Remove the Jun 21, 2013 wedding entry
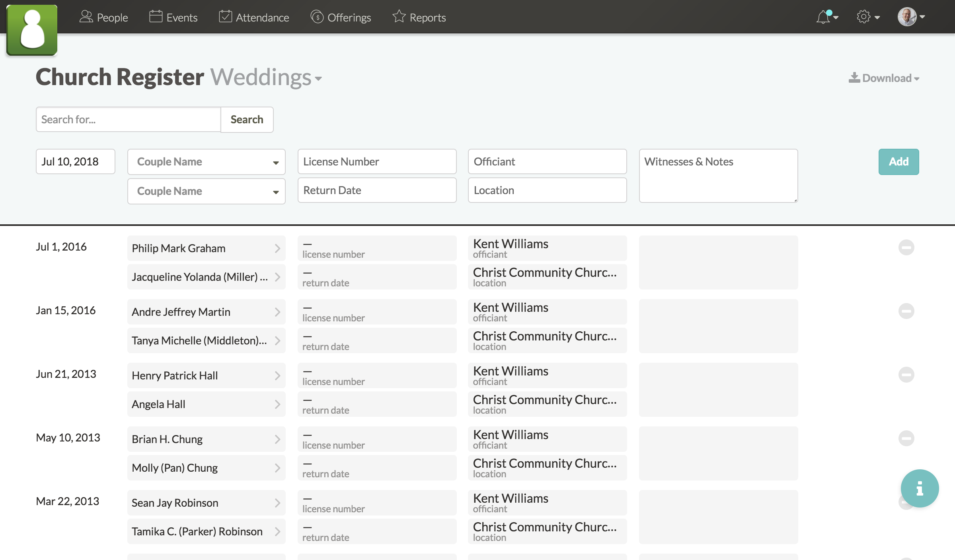Image resolution: width=955 pixels, height=560 pixels. click(906, 375)
